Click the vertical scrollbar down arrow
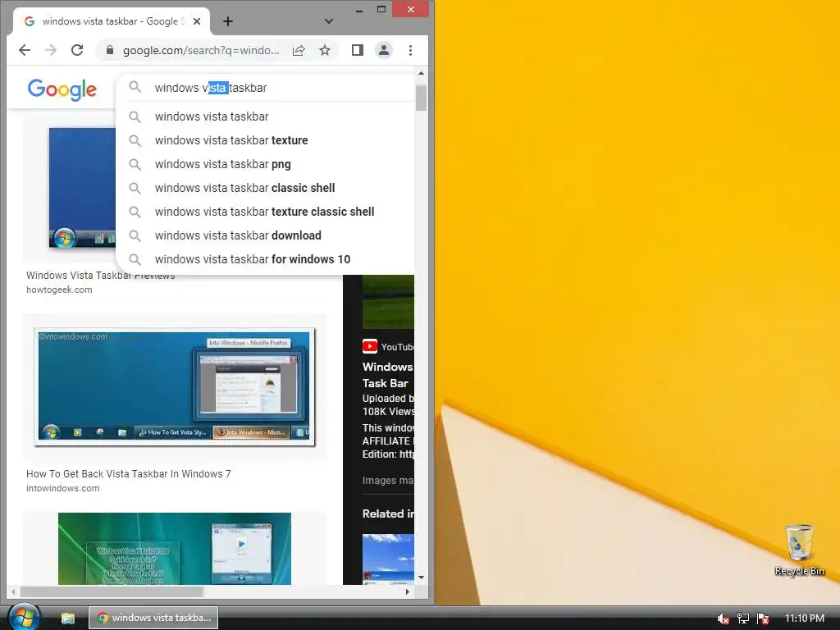 click(x=421, y=577)
